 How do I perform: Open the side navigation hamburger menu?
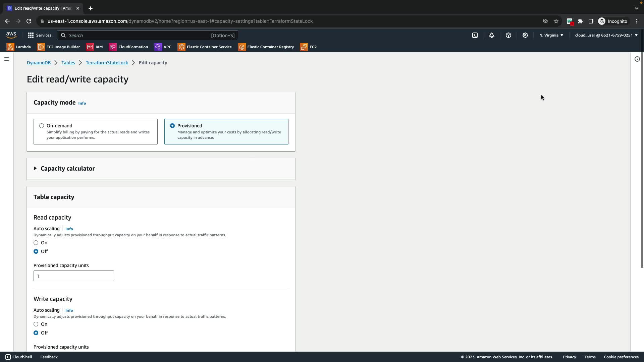7,59
